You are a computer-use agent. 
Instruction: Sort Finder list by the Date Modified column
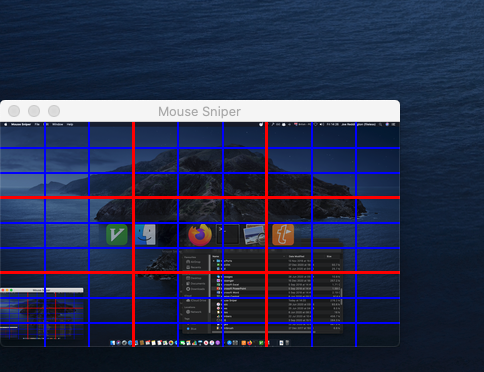point(296,256)
